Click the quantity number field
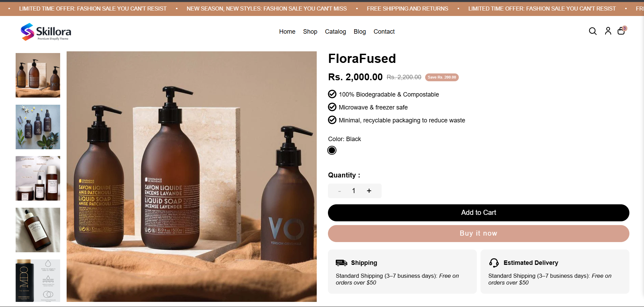644x307 pixels. click(x=354, y=191)
